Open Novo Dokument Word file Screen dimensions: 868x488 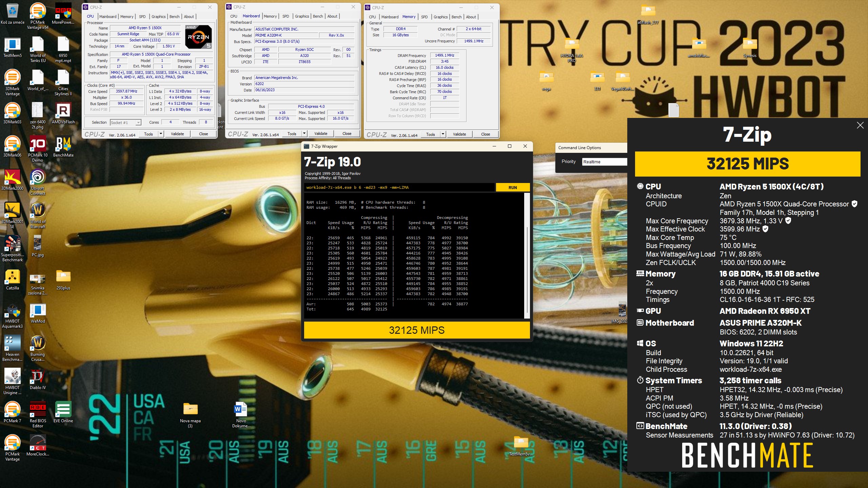[x=241, y=415]
